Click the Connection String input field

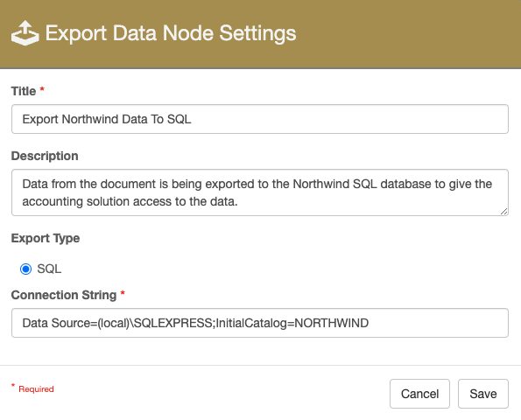coord(260,323)
